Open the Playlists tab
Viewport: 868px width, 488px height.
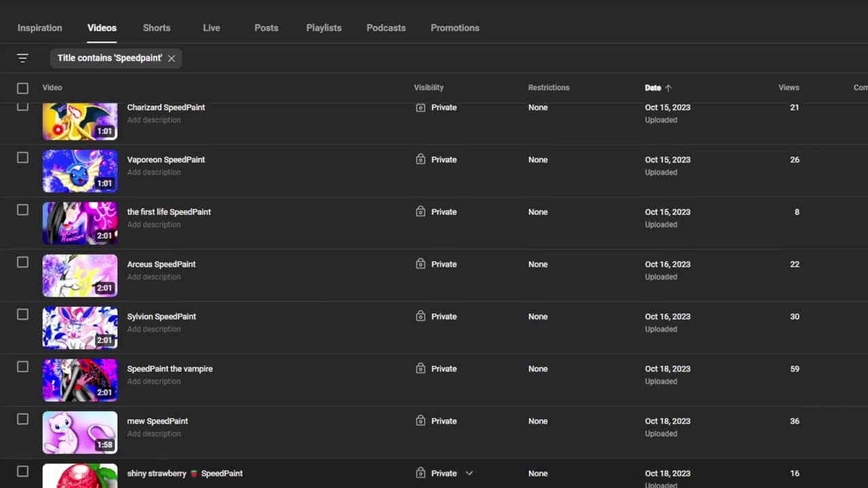(x=323, y=28)
